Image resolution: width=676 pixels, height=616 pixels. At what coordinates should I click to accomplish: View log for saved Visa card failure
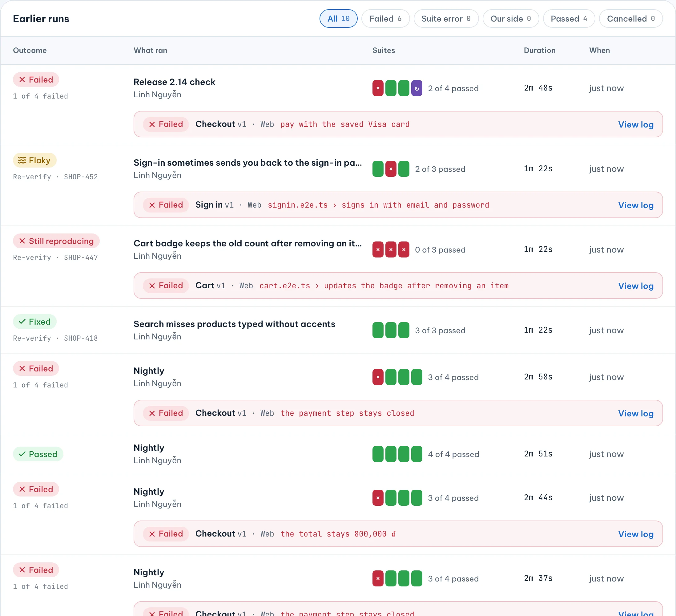tap(635, 124)
